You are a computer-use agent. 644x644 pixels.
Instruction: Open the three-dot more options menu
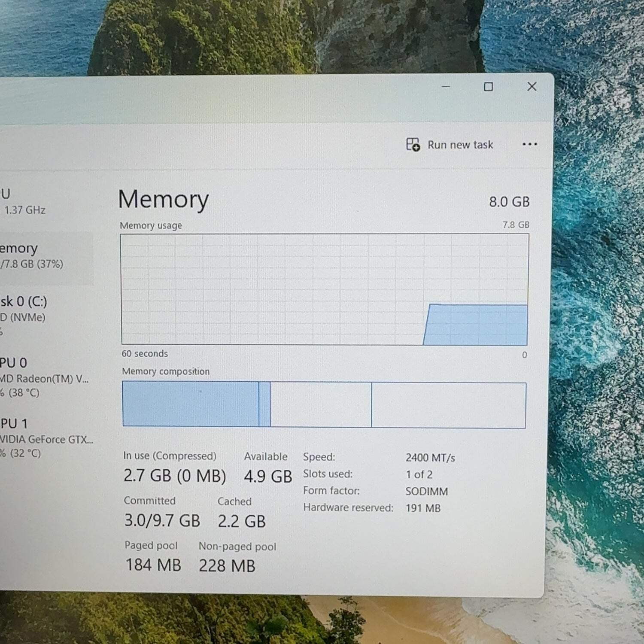click(x=529, y=144)
